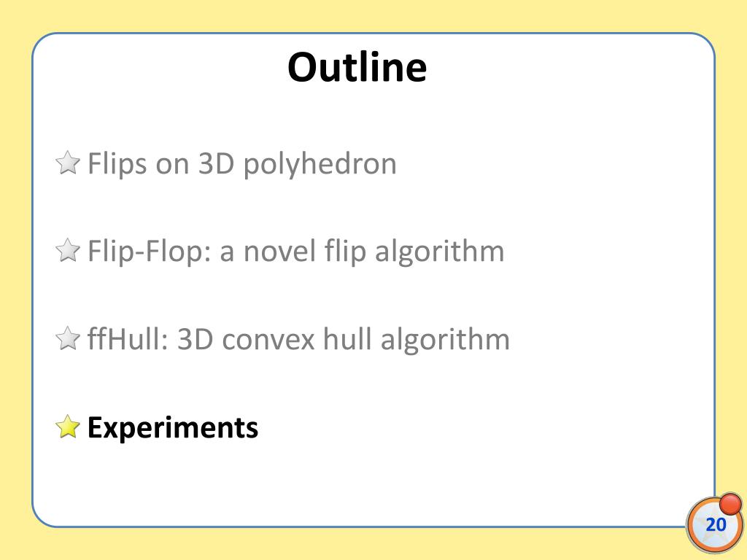Open Flip-Flop: a novel flip algorithm item
The height and width of the screenshot is (560, 747).
(x=296, y=252)
